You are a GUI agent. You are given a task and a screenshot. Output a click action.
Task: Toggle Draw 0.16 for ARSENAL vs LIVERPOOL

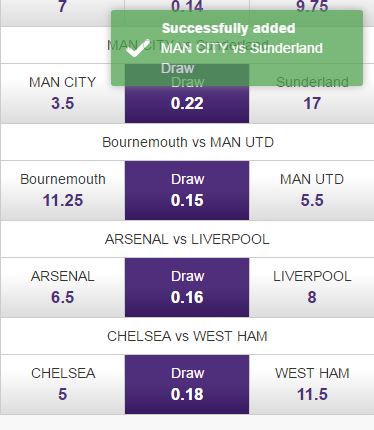[187, 287]
